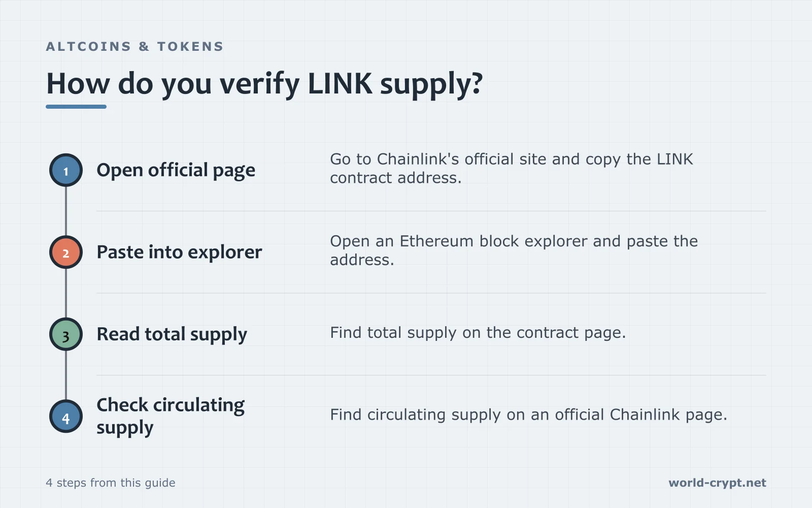This screenshot has height=508, width=812.
Task: Select the 'Check circulating supply' step title
Action: click(x=171, y=416)
